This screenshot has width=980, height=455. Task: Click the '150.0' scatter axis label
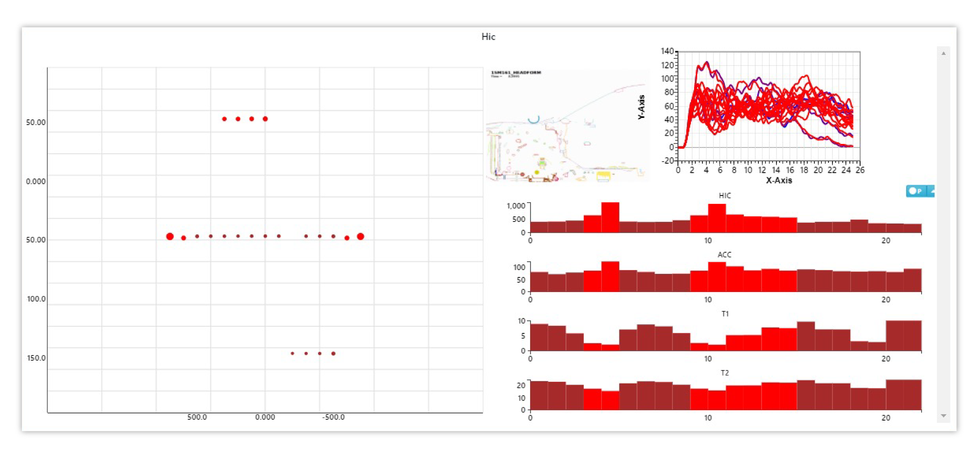(36, 358)
